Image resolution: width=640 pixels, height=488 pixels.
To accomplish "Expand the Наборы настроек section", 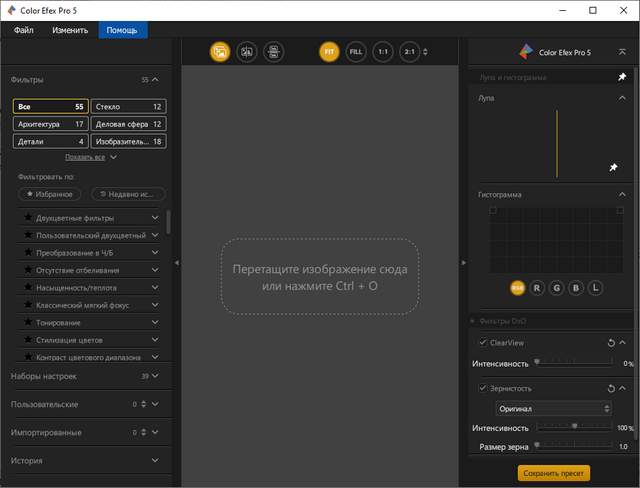I will tap(155, 376).
